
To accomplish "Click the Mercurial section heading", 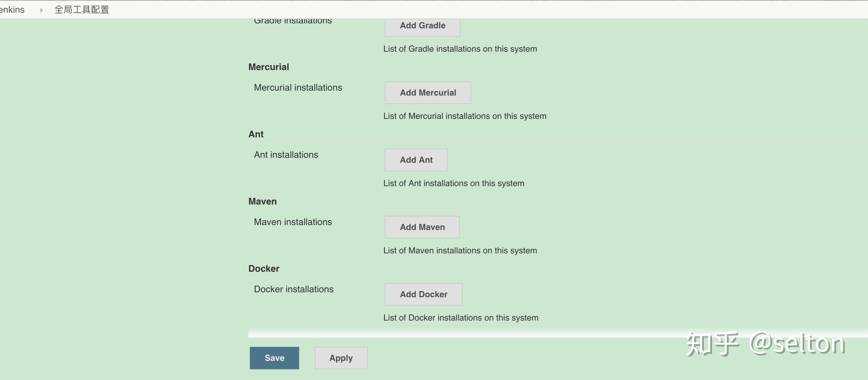I will pyautogui.click(x=268, y=67).
